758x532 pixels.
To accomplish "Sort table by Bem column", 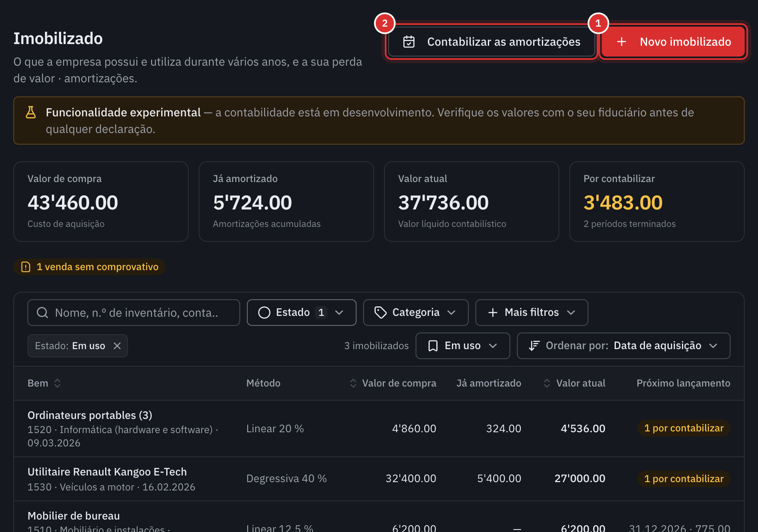I will [x=44, y=383].
